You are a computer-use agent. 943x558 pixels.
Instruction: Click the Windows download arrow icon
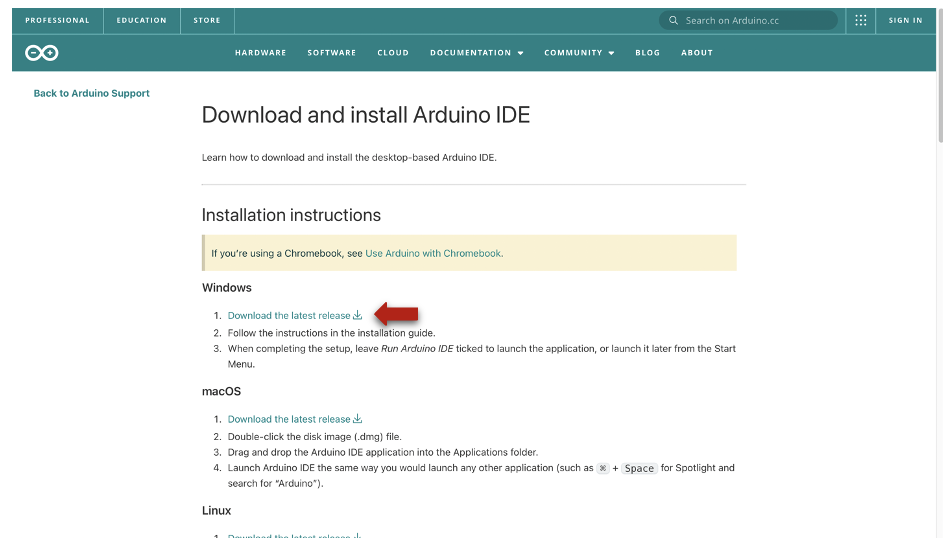(x=357, y=315)
